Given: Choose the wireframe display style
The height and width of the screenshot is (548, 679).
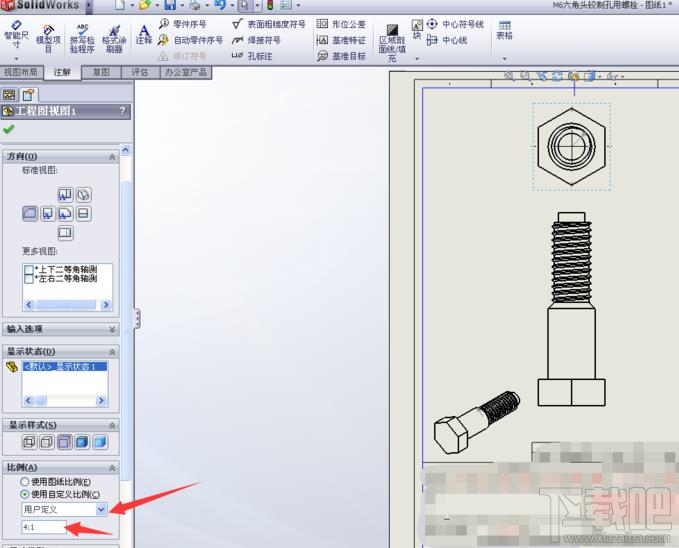Looking at the screenshot, I should 29,442.
